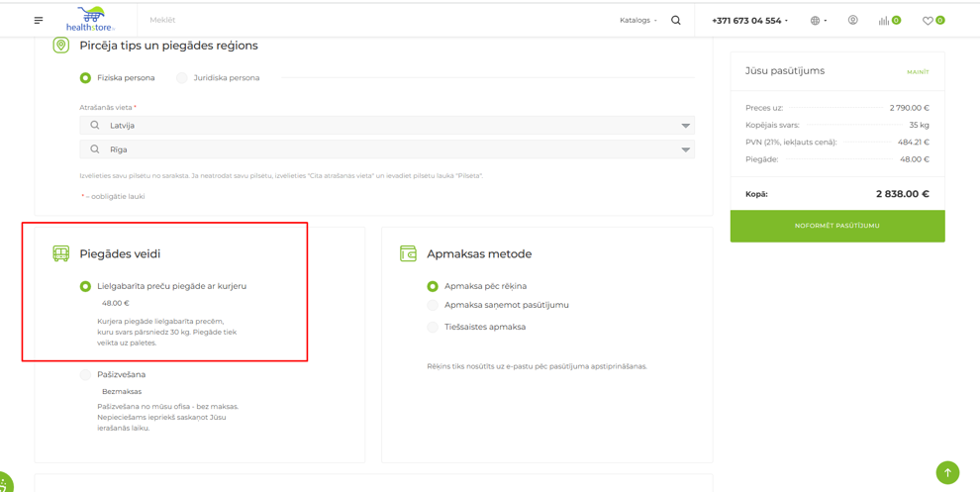Viewport: 980px width, 492px height.
Task: Open the language globe icon
Action: (815, 21)
